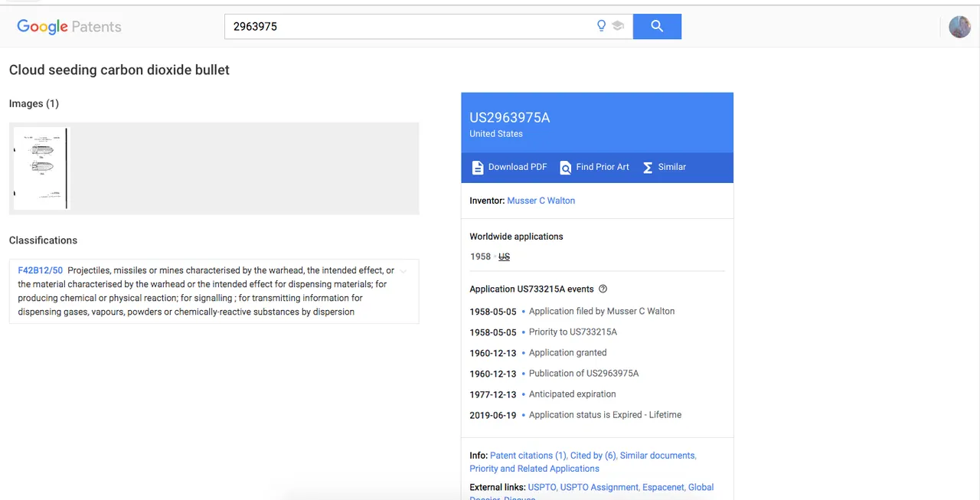Click the United States country label
Image resolution: width=980 pixels, height=500 pixels.
point(496,133)
